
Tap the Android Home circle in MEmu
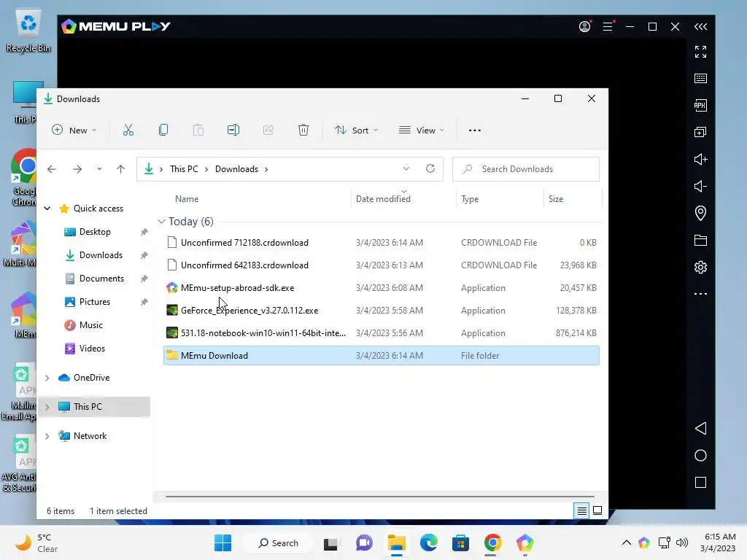click(700, 455)
